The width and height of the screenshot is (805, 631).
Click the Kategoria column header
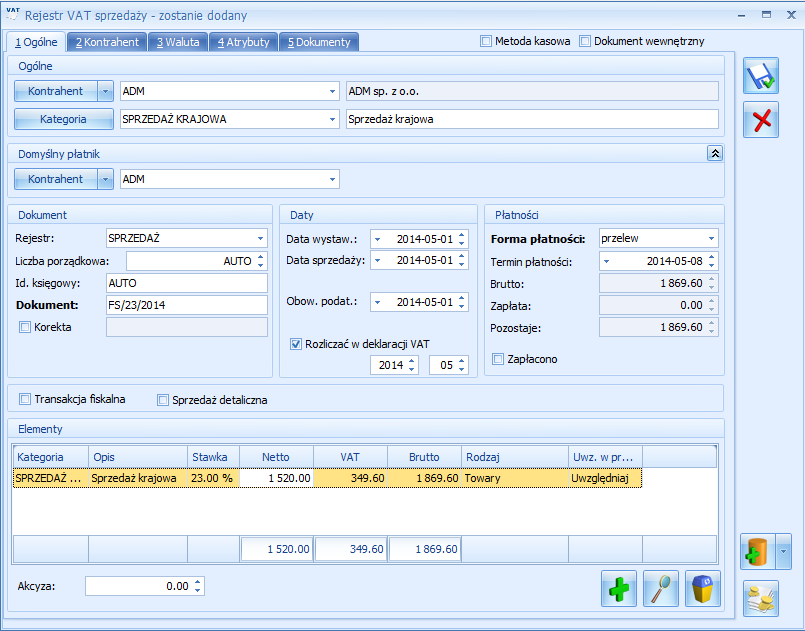51,457
